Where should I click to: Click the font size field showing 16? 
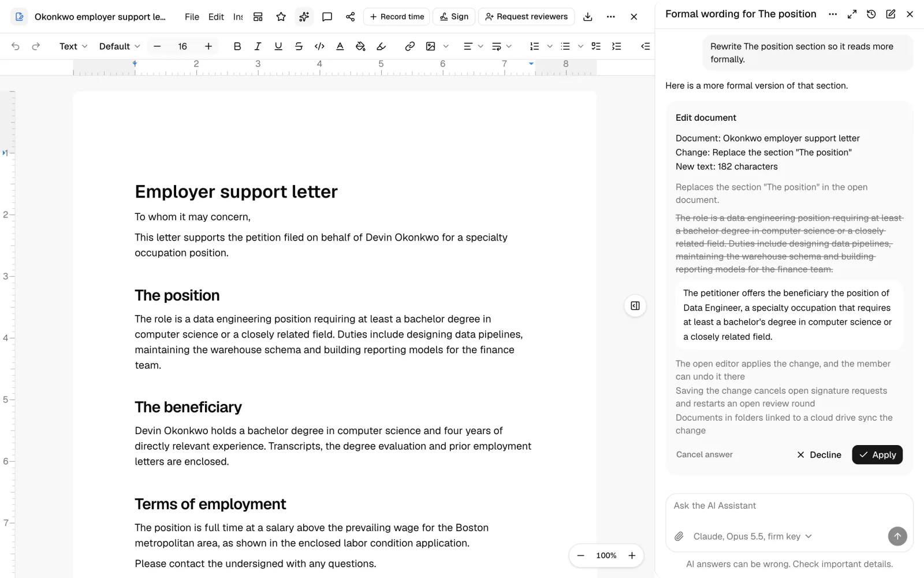coord(182,46)
